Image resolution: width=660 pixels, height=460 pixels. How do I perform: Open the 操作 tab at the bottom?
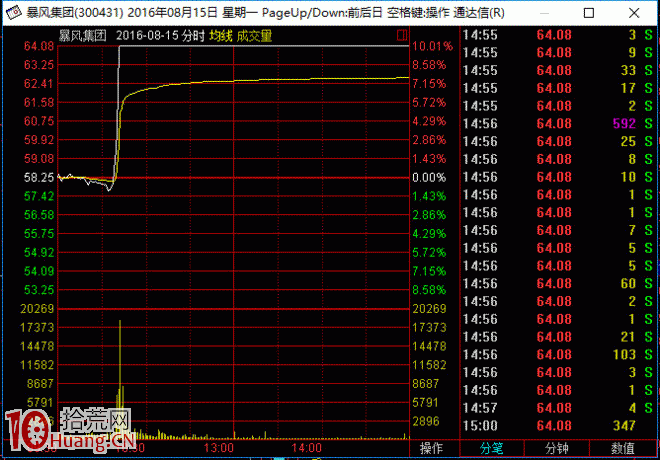431,449
